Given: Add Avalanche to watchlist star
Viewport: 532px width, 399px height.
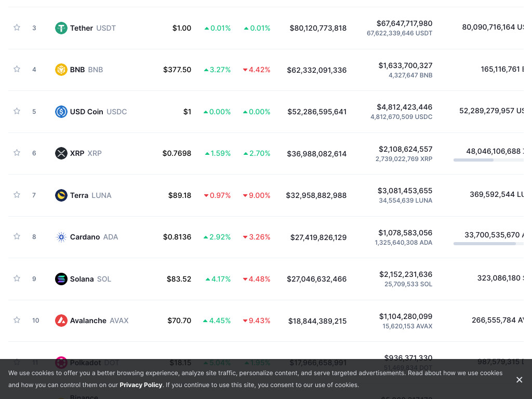Looking at the screenshot, I should (17, 320).
